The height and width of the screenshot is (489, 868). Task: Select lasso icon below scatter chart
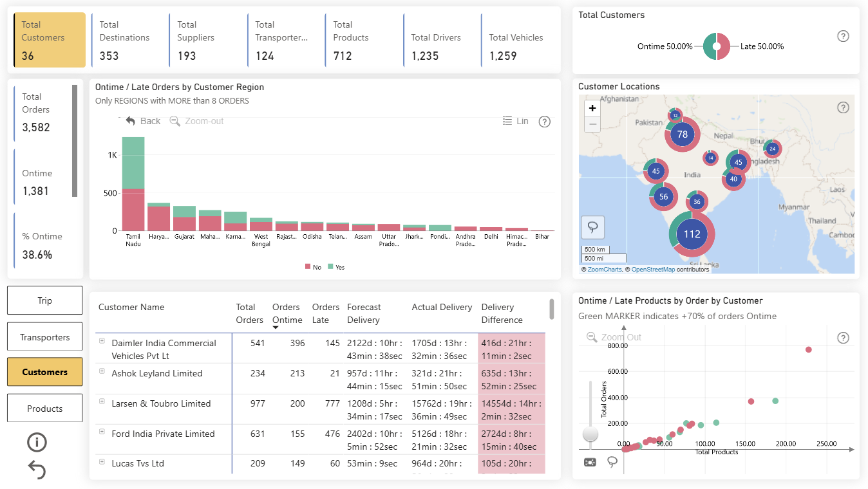(x=612, y=462)
